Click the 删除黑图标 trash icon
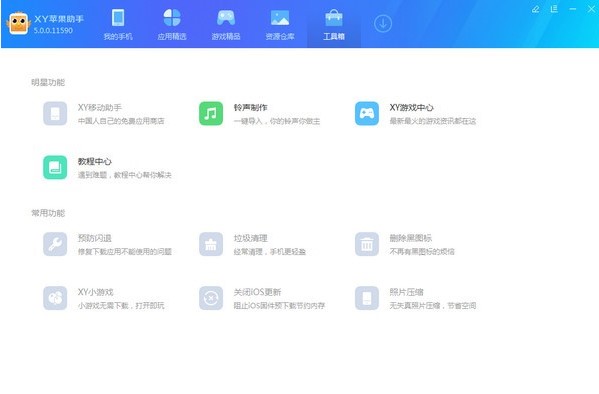Image resolution: width=599 pixels, height=394 pixels. tap(367, 244)
